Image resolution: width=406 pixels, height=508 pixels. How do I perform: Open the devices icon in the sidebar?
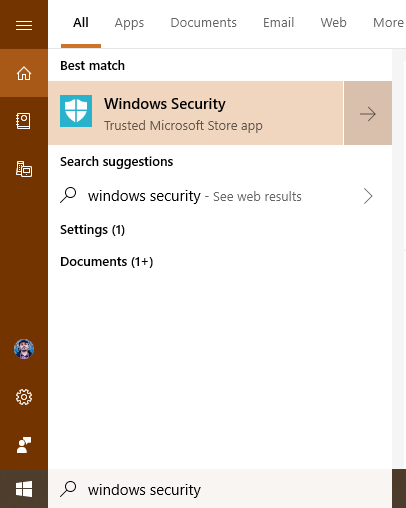point(24,169)
